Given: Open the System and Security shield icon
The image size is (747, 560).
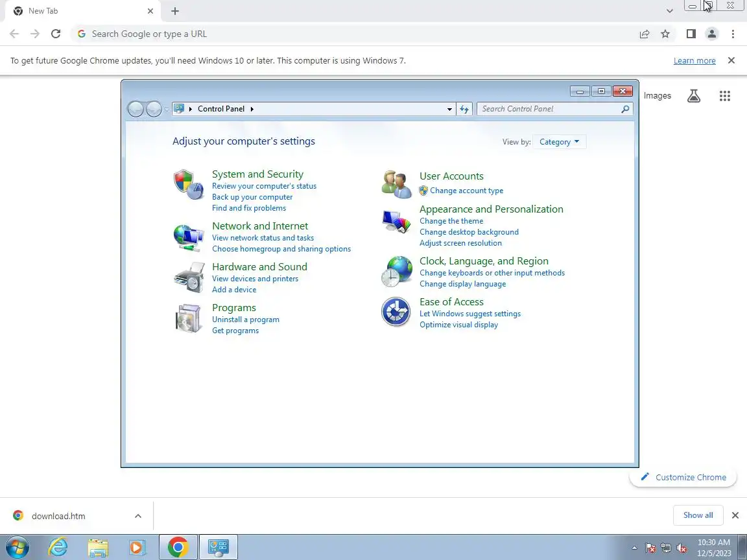Looking at the screenshot, I should click(189, 184).
